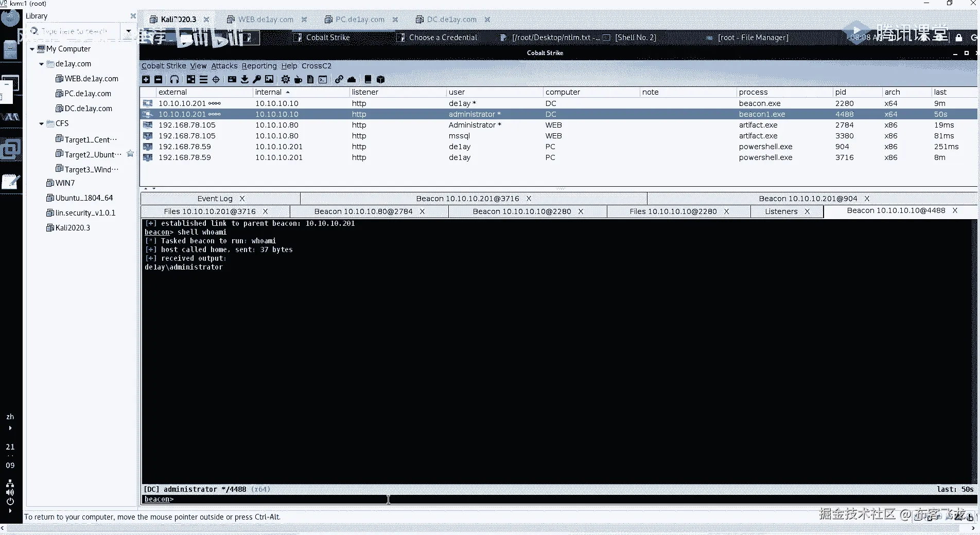Select lin.security_v1.0.1 in Library tree
This screenshot has height=535, width=980.
(x=85, y=213)
